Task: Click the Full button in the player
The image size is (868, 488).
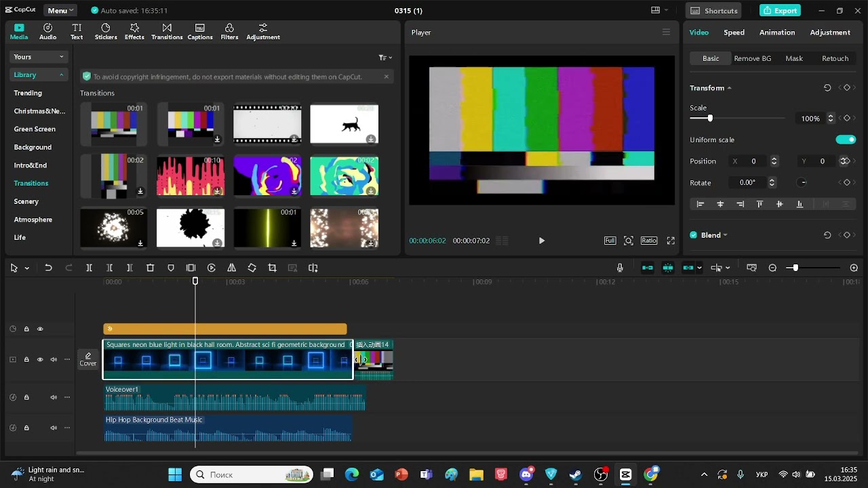Action: (610, 241)
